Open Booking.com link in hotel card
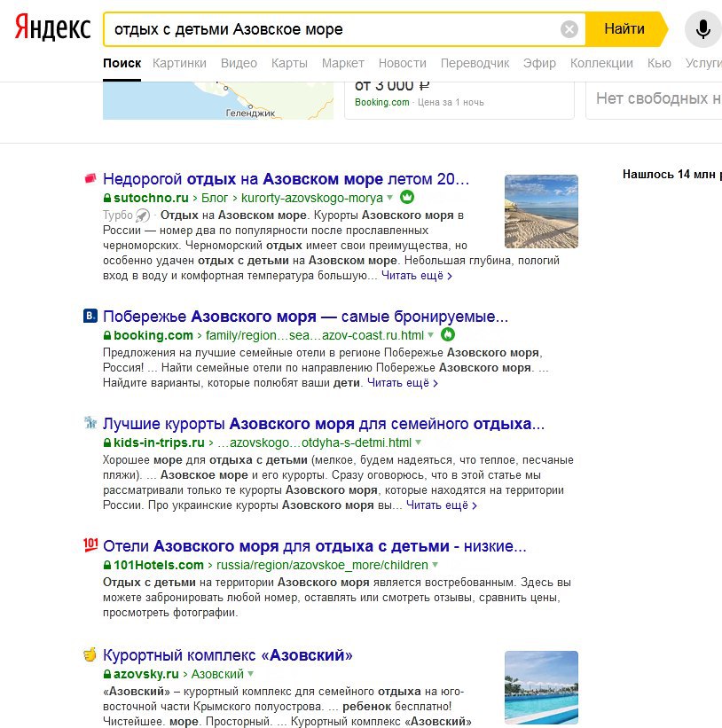 tap(381, 102)
